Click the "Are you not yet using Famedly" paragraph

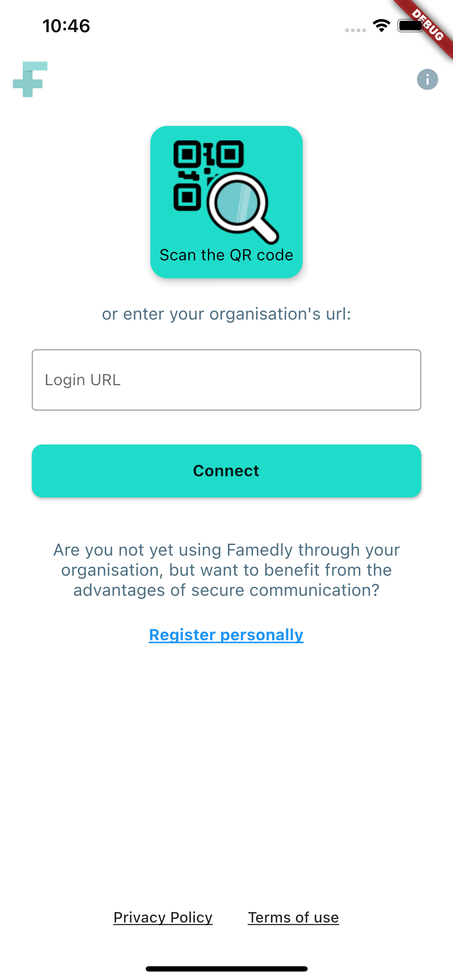pos(226,570)
